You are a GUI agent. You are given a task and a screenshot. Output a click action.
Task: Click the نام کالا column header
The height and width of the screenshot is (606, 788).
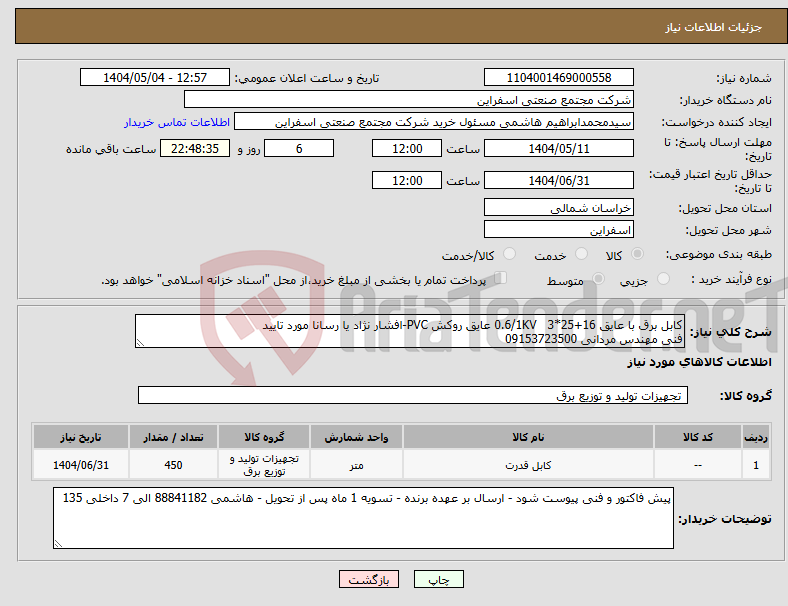[528, 437]
